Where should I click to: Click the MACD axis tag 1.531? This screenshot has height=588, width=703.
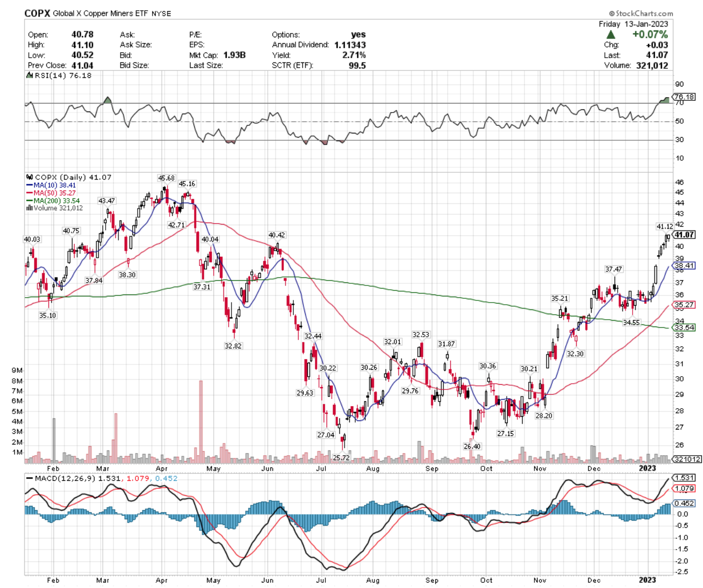(684, 478)
